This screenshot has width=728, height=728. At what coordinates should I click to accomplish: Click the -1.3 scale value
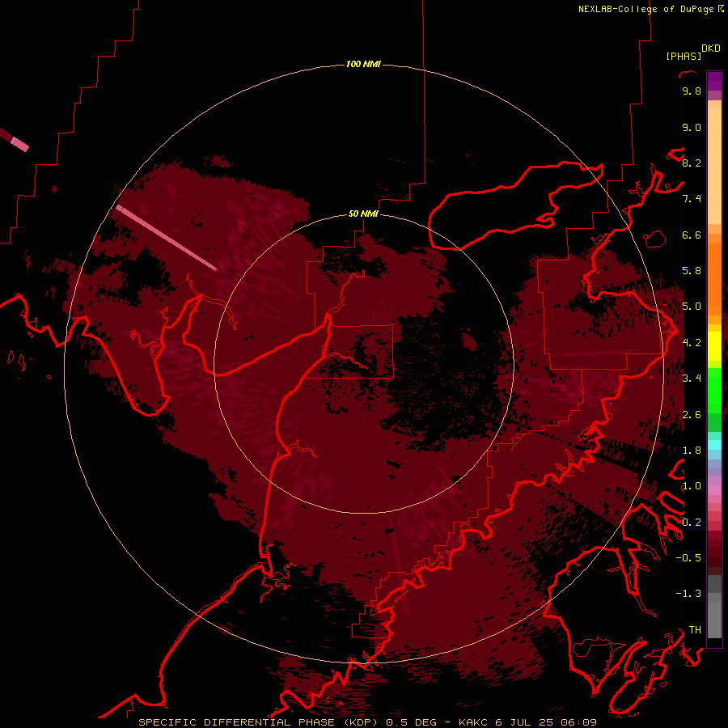coord(688,594)
